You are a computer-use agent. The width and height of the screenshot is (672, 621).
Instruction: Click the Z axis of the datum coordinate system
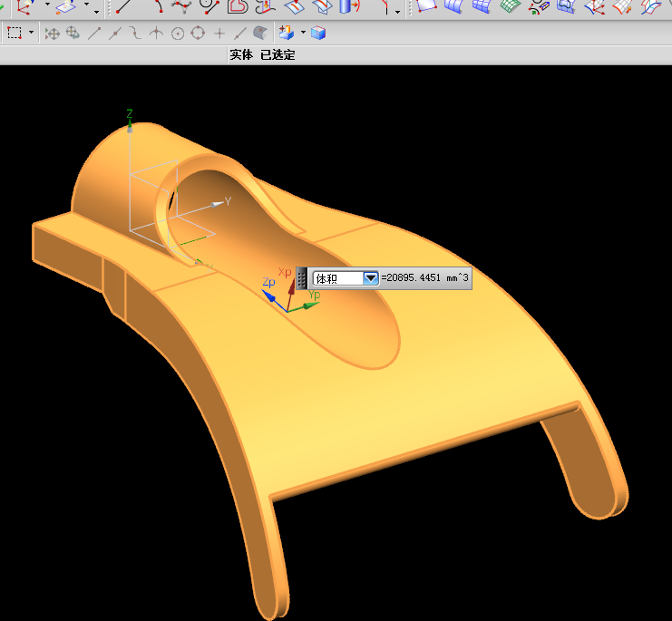(x=130, y=121)
